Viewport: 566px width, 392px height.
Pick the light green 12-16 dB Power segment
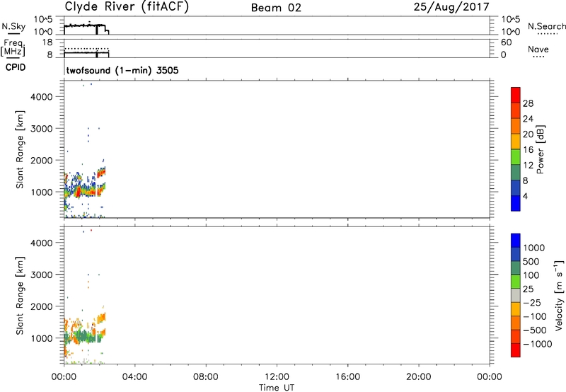tap(516, 156)
